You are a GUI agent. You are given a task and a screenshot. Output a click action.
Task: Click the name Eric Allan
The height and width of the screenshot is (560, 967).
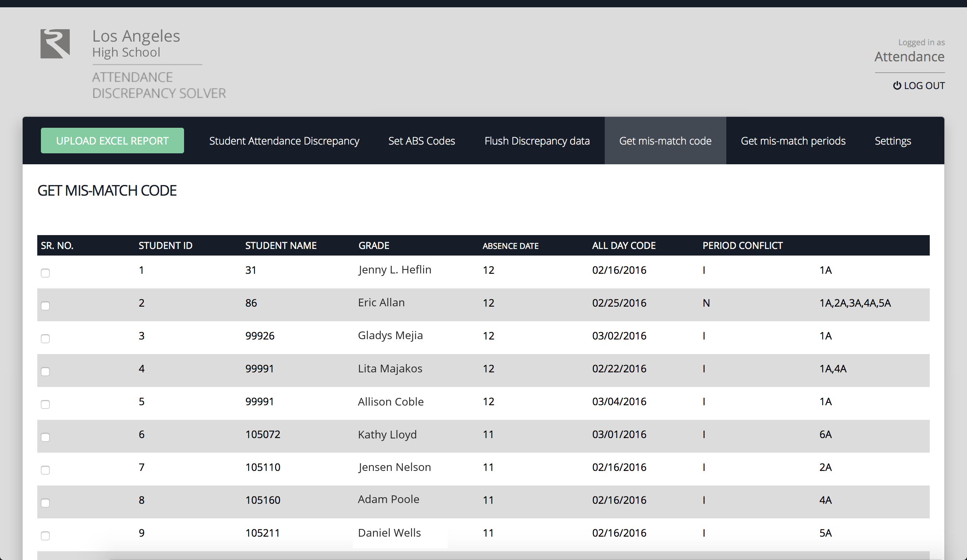[x=381, y=303]
